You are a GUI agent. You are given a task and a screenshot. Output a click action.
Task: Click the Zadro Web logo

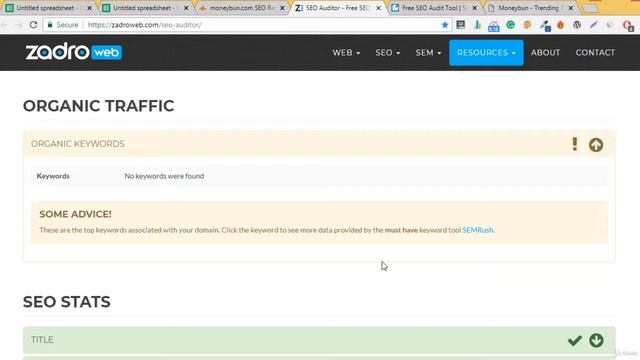73,52
